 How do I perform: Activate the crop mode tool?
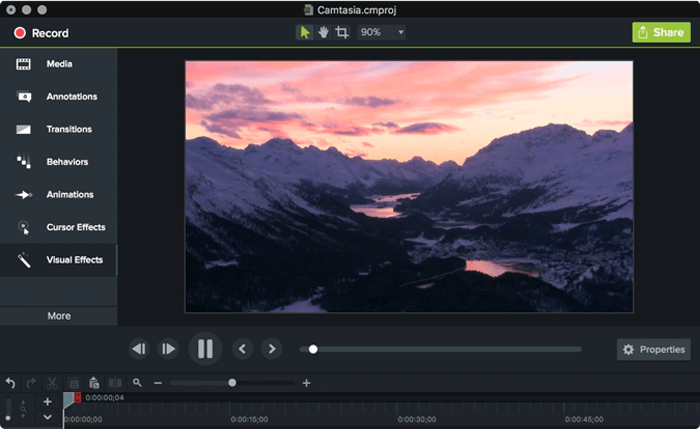pos(342,32)
